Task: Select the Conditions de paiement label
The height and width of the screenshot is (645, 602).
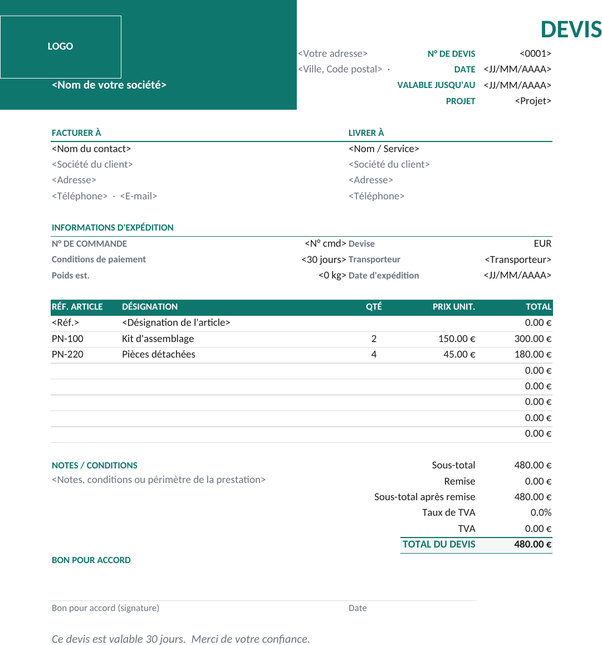Action: 98,260
